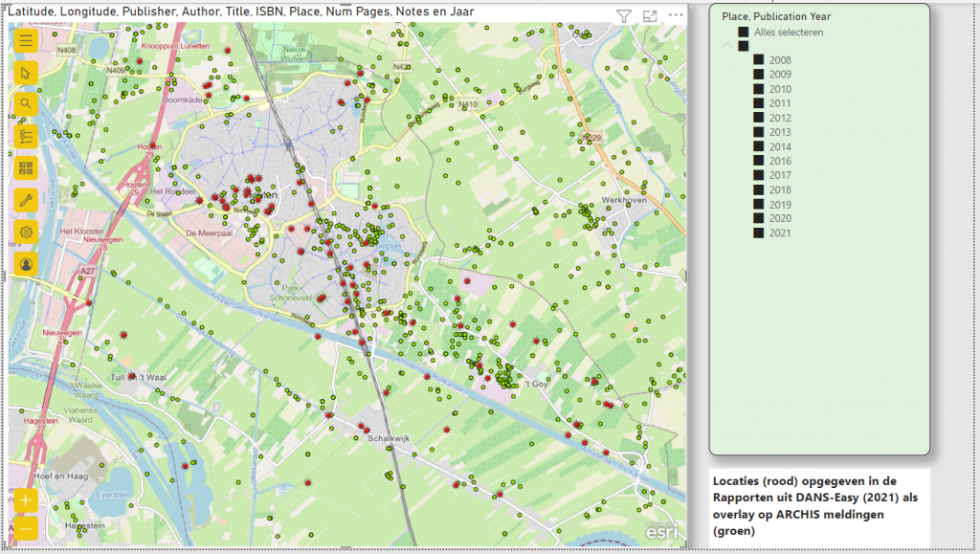Open the basemap grid tool

tap(26, 168)
